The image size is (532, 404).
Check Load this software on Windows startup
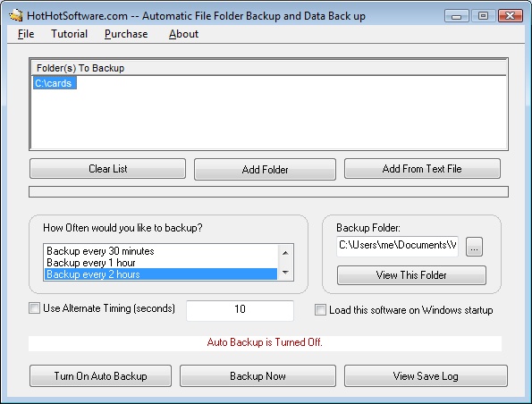[x=320, y=309]
